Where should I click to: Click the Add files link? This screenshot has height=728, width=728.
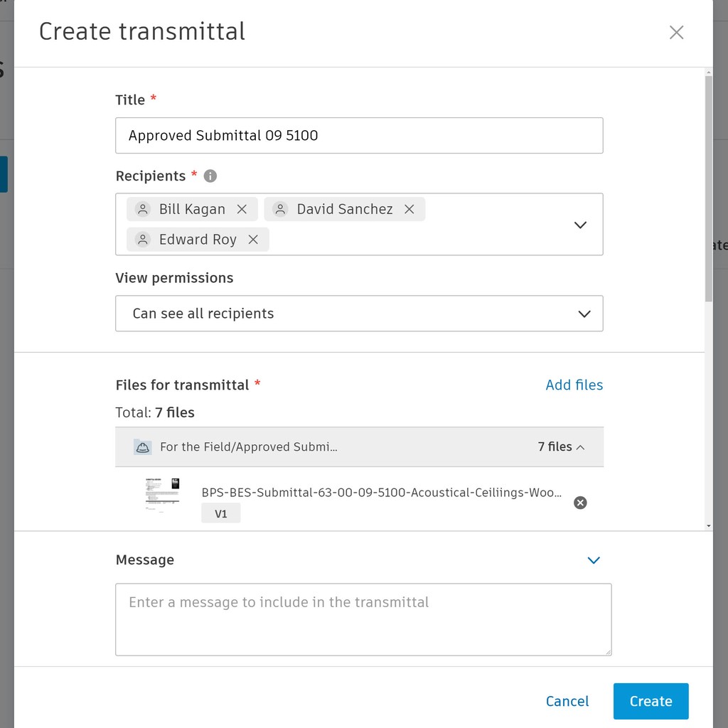574,385
